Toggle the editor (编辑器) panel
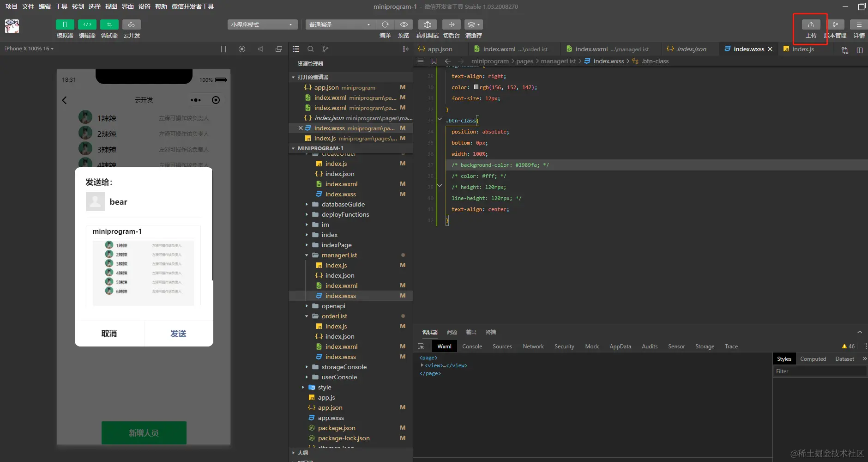Screen dimensions: 868x462 click(87, 25)
